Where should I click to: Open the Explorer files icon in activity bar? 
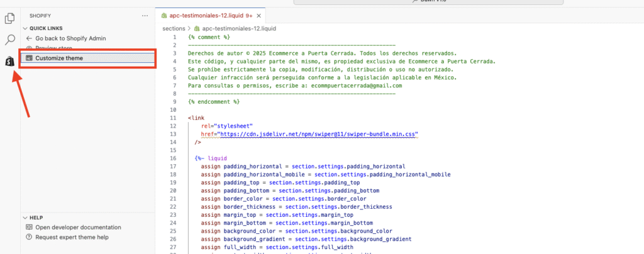point(10,18)
